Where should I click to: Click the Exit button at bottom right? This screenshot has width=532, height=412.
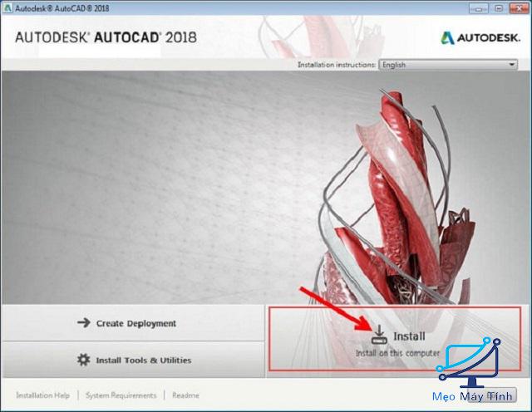click(491, 395)
